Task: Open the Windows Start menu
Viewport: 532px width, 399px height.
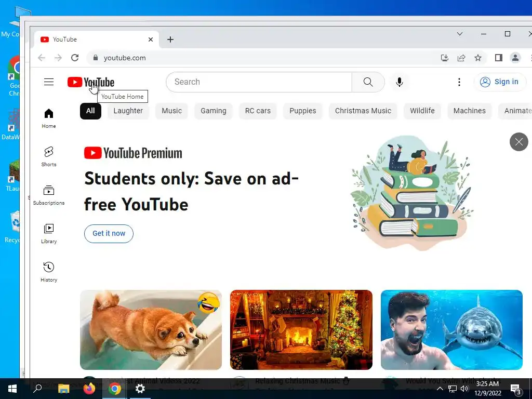Action: click(x=12, y=389)
